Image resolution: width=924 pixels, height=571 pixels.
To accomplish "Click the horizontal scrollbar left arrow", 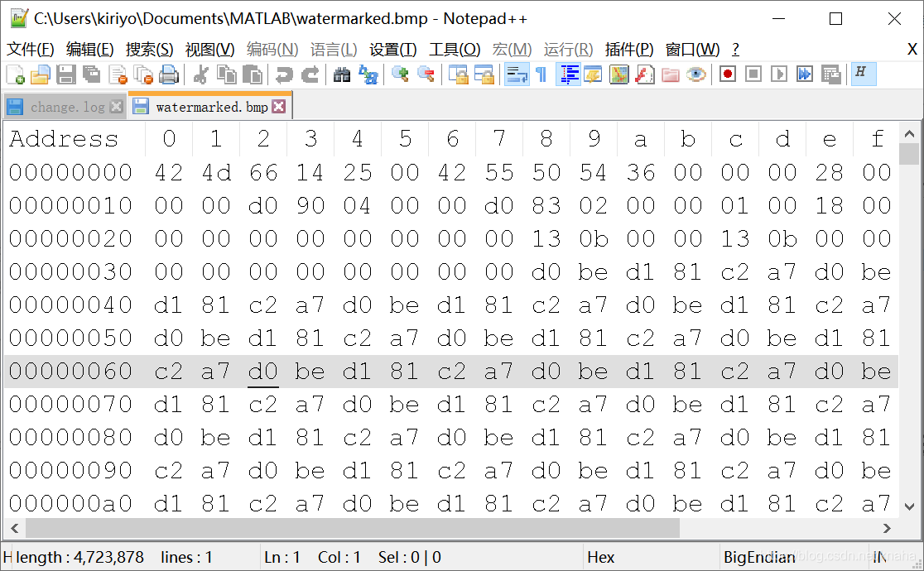I will point(15,528).
